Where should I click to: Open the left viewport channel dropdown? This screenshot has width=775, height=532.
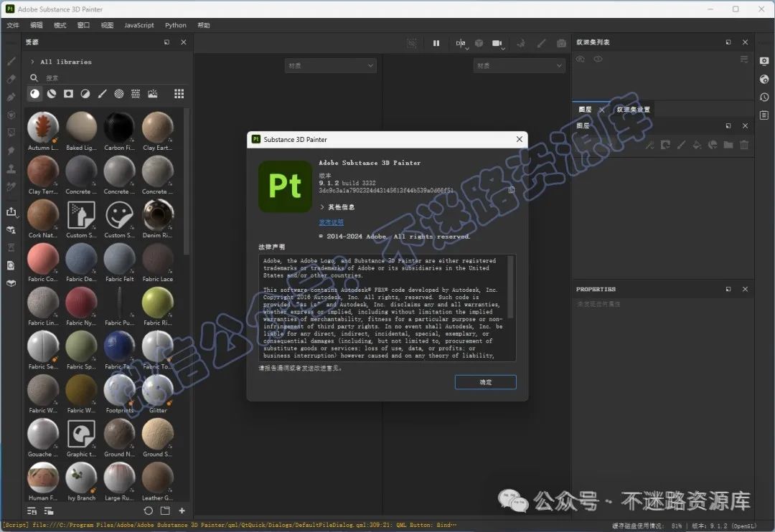pyautogui.click(x=330, y=66)
